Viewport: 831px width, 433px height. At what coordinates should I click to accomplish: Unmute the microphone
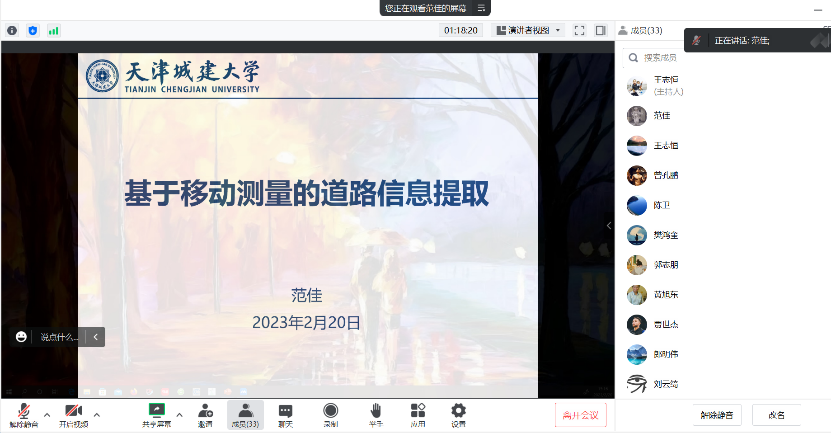pos(23,415)
